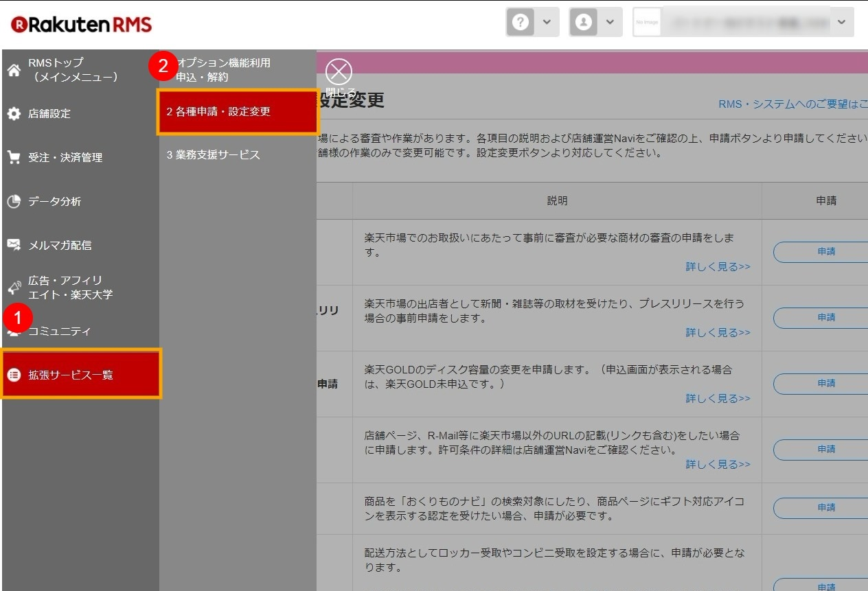Click the home icon for RMSトップ
Screen dimensions: 868x591
tap(14, 70)
